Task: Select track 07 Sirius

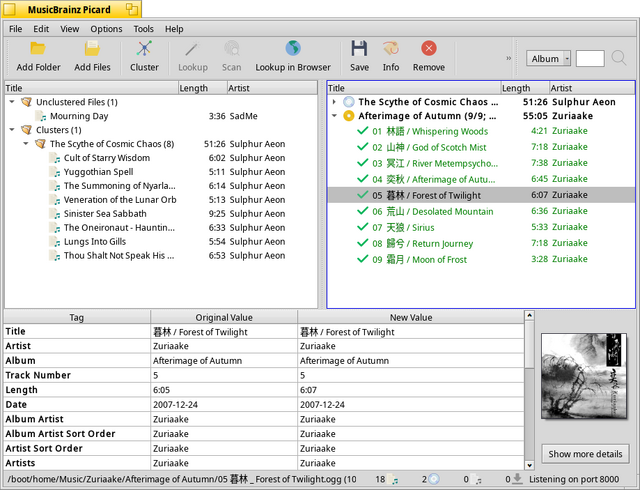Action: pos(481,227)
